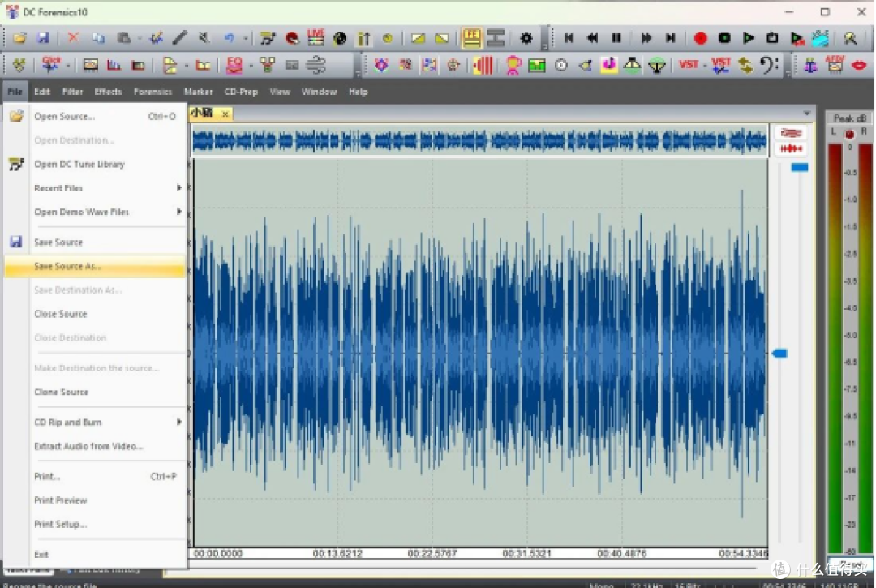
Task: Click the VST plugin icon
Action: [x=689, y=65]
